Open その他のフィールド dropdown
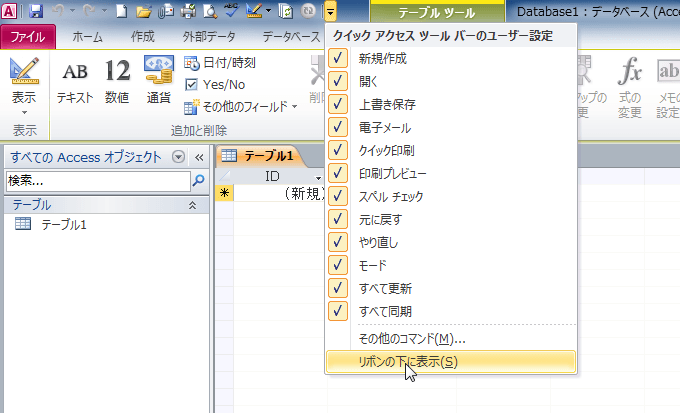Screen dimensions: 680x413 pos(241,107)
